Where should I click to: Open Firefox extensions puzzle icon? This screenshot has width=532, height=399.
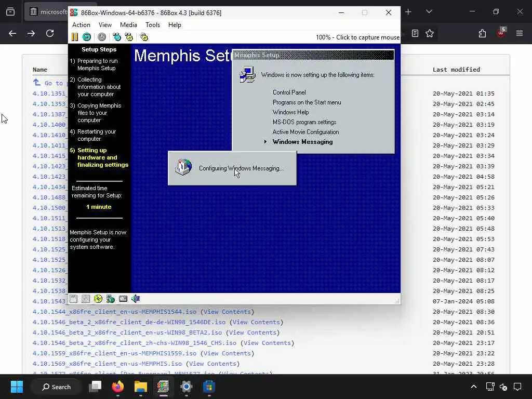tap(482, 33)
